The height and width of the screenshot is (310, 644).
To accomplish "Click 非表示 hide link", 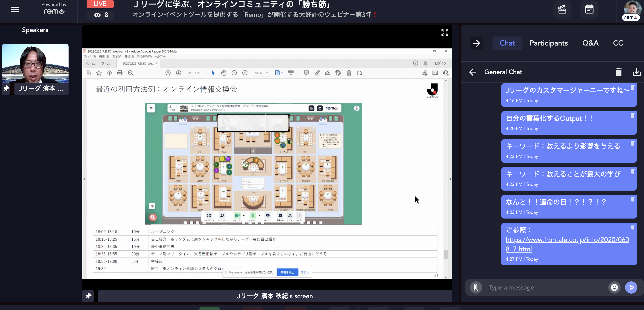I will click(x=305, y=272).
